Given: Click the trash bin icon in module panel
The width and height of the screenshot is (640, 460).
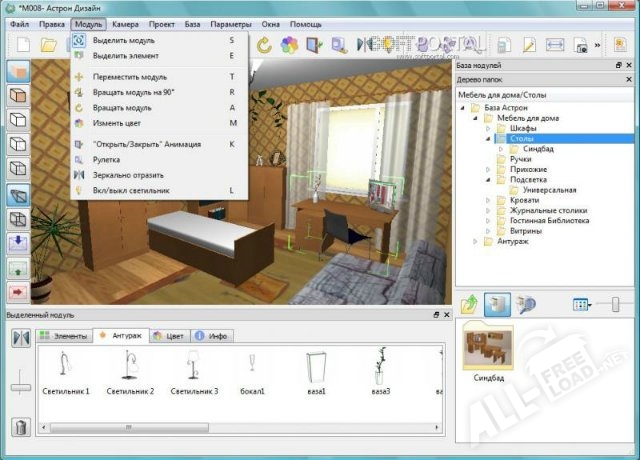Looking at the screenshot, I should [20, 427].
